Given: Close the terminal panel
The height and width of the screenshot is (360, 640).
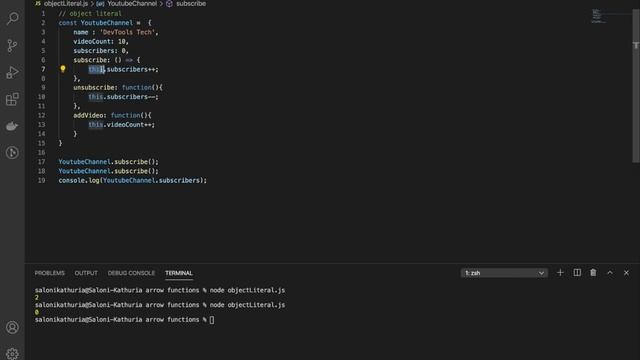Looking at the screenshot, I should coord(626,273).
